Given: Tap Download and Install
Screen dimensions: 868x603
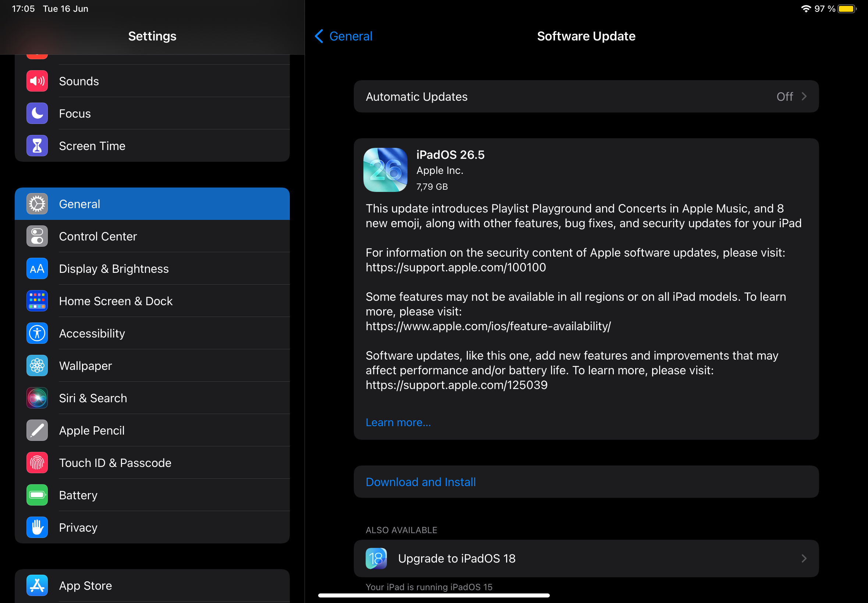Looking at the screenshot, I should click(586, 482).
